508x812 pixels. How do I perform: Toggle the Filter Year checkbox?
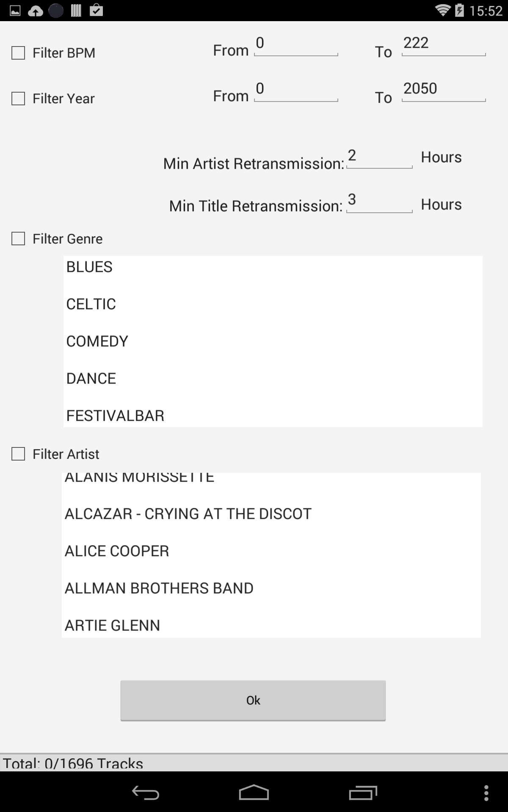18,99
